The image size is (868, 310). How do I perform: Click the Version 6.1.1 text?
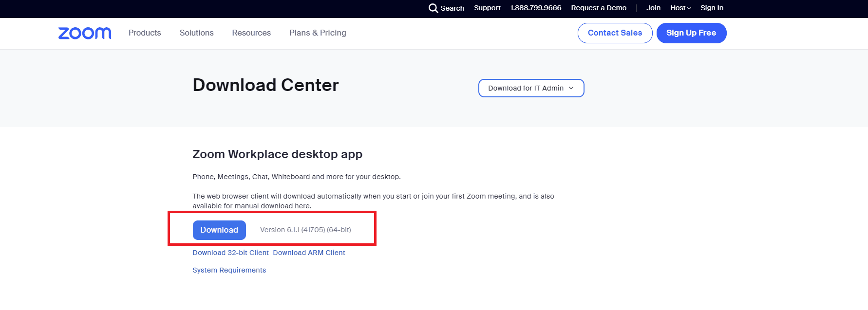tap(305, 230)
